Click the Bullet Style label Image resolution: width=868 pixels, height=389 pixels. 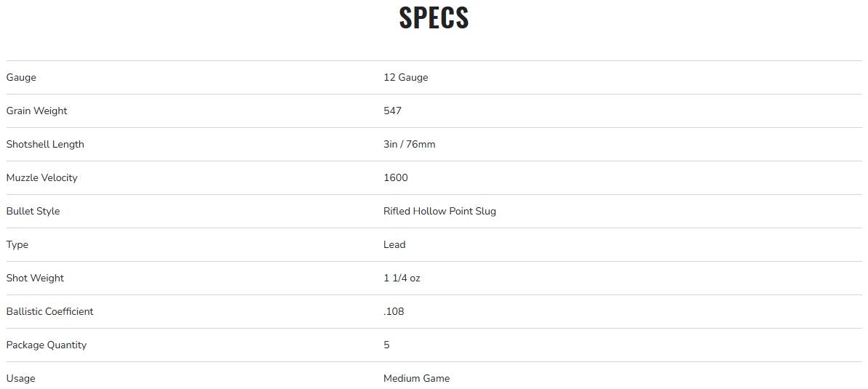(x=33, y=212)
